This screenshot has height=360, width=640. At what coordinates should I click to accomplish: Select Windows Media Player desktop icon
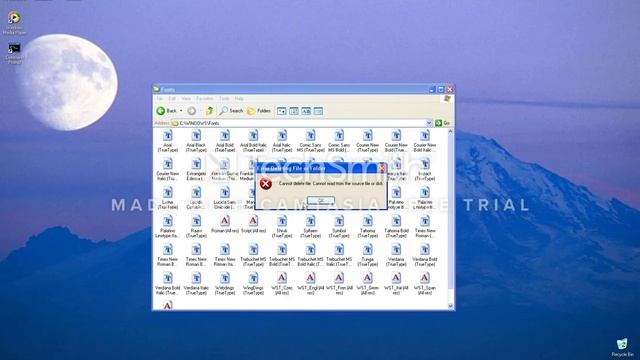tap(14, 23)
